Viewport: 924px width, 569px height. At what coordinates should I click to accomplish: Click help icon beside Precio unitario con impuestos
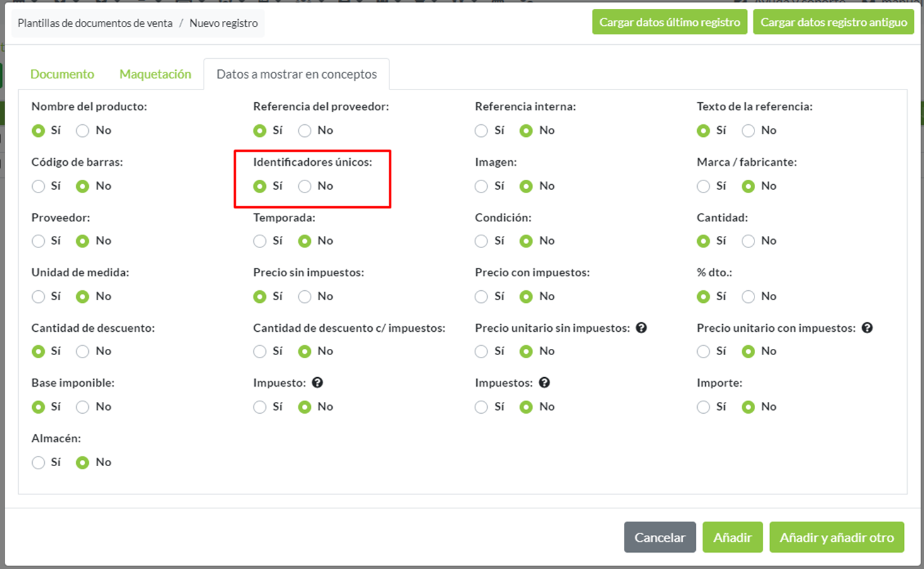click(867, 328)
